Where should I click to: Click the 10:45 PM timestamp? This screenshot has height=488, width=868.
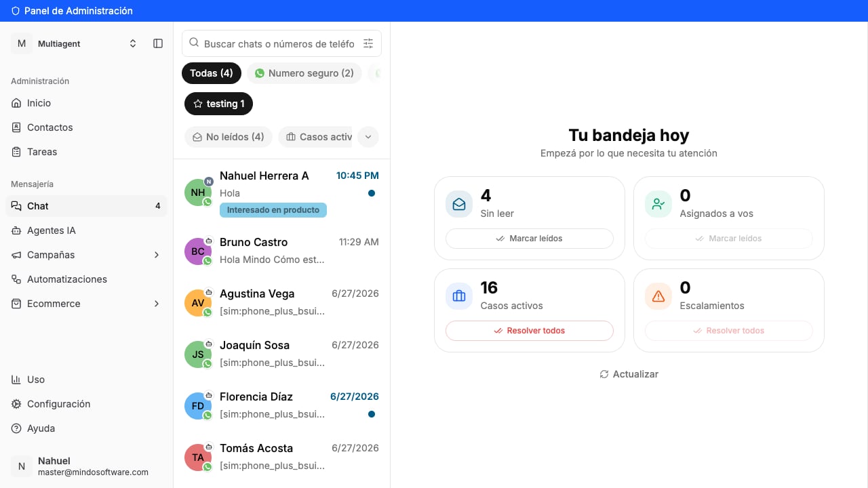357,176
